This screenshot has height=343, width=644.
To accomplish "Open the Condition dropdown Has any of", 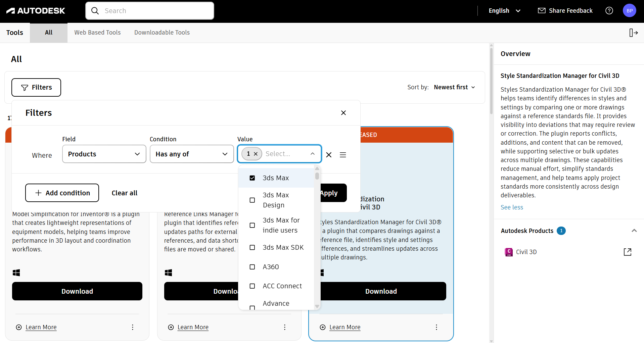I will (192, 154).
